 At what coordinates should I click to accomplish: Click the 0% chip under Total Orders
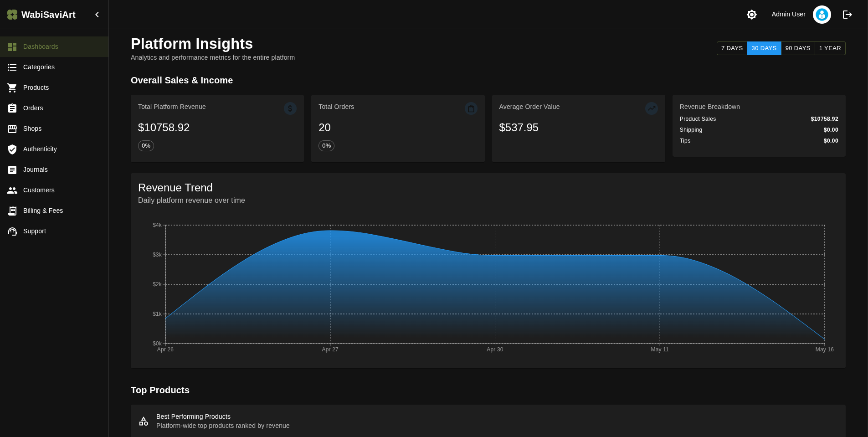[x=326, y=146]
